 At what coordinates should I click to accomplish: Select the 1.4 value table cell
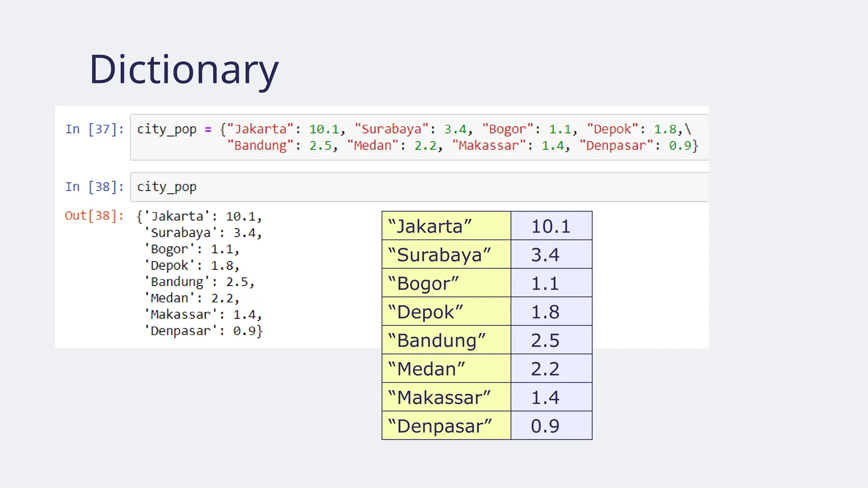(551, 397)
